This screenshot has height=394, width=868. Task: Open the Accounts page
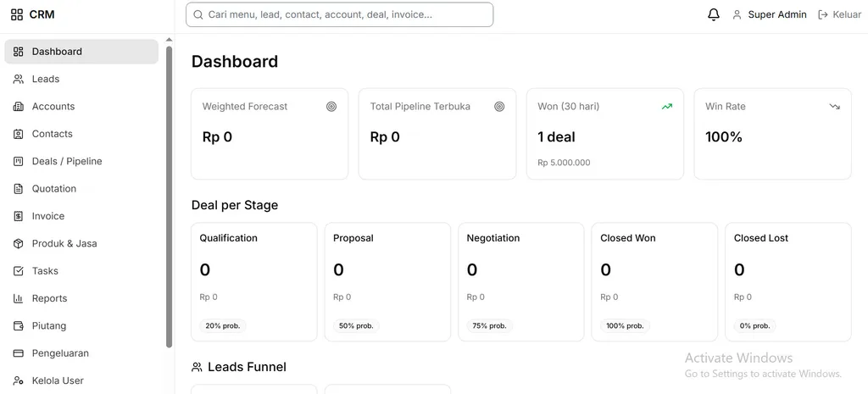pyautogui.click(x=81, y=106)
